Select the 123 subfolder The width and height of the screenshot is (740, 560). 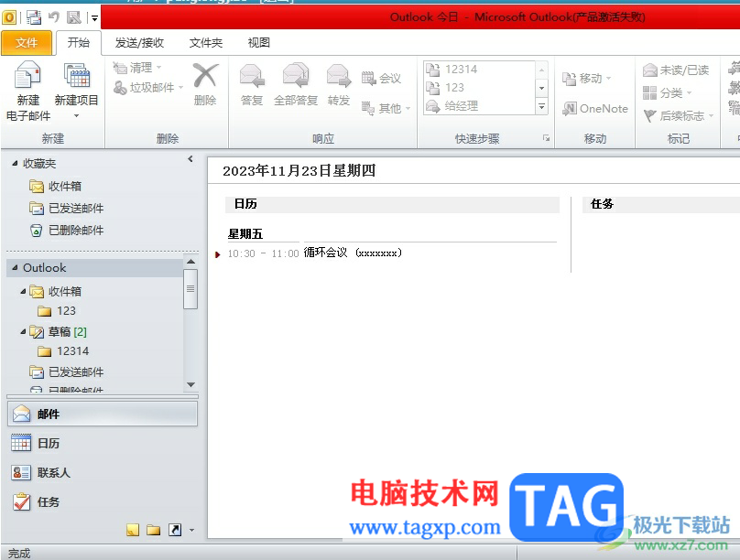pyautogui.click(x=57, y=310)
